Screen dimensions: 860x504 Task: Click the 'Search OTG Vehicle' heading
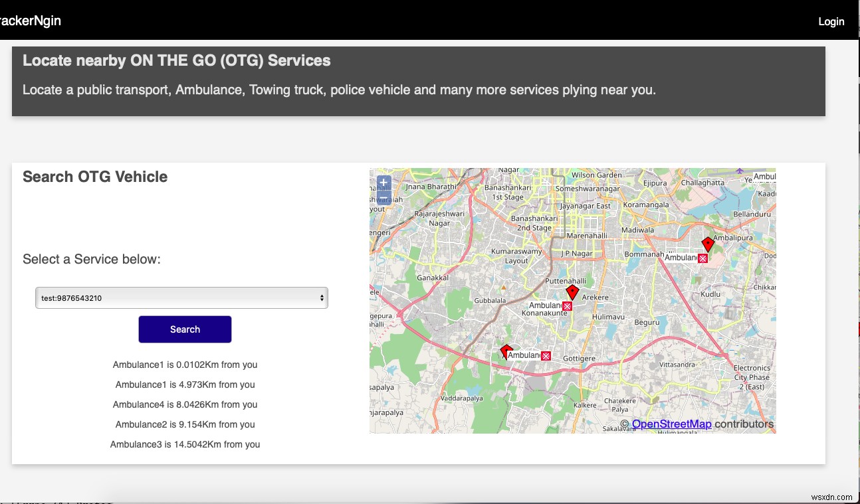[x=95, y=177]
